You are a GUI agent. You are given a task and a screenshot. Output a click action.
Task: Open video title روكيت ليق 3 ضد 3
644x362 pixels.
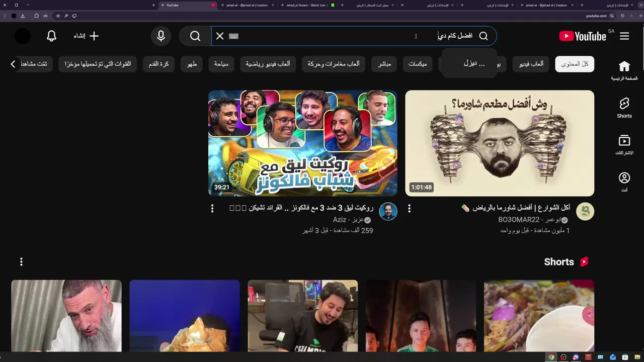(301, 208)
